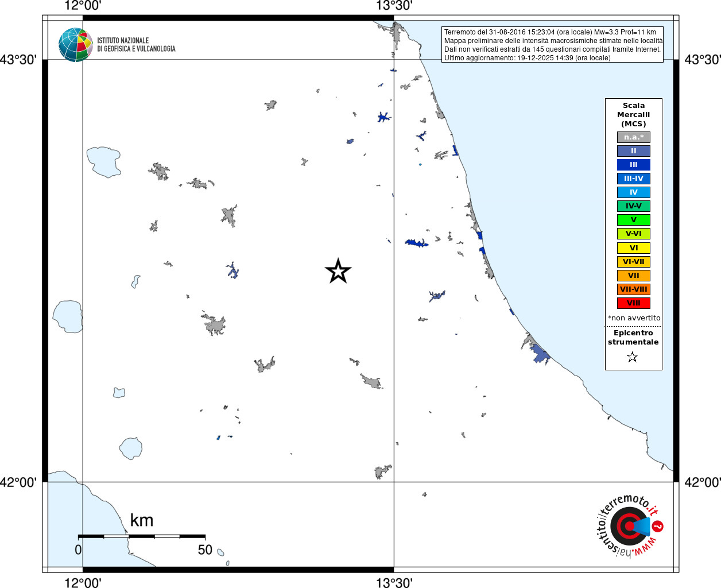The height and width of the screenshot is (588, 721).
Task: Click the 'Terremoto del 31-08-2016' info line
Action: pos(550,32)
